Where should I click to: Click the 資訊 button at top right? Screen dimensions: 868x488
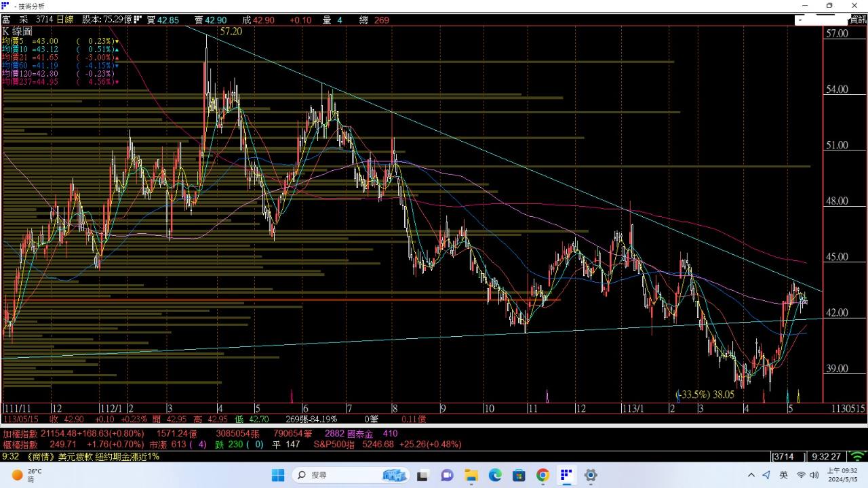tap(858, 20)
